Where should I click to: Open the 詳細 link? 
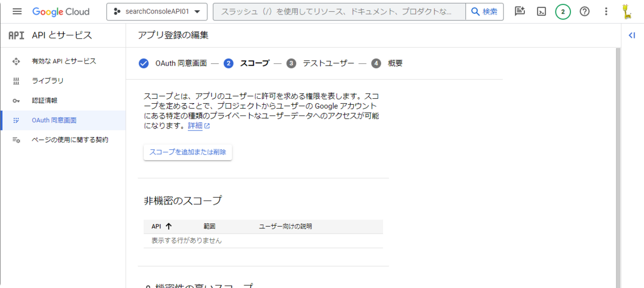(x=199, y=126)
